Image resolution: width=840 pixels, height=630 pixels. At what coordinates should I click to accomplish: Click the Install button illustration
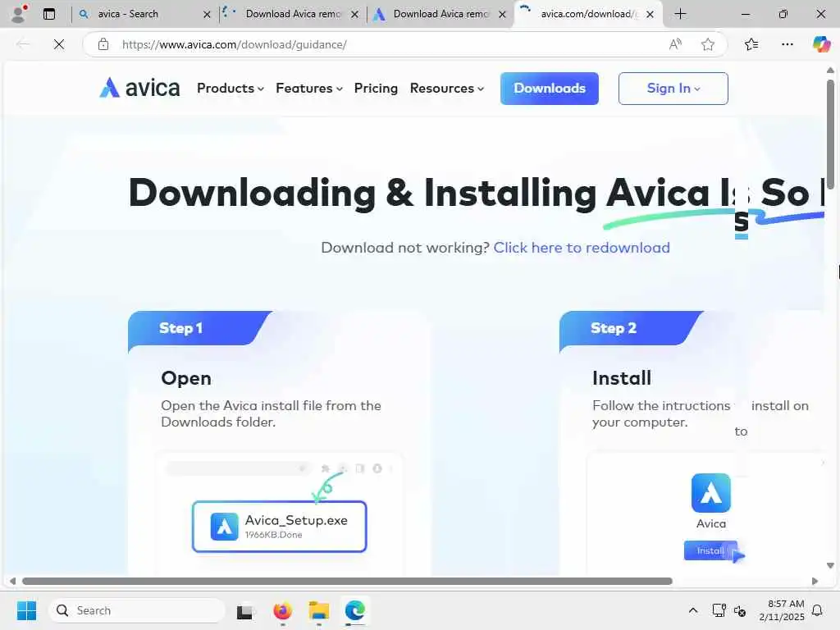click(710, 550)
